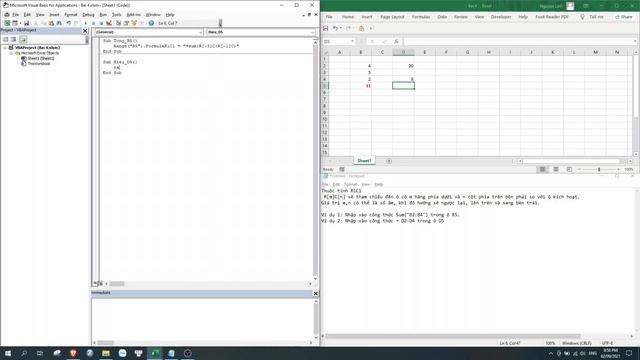Select Sheet1 (Sheet1) in the project tree
This screenshot has width=640, height=360.
[40, 58]
